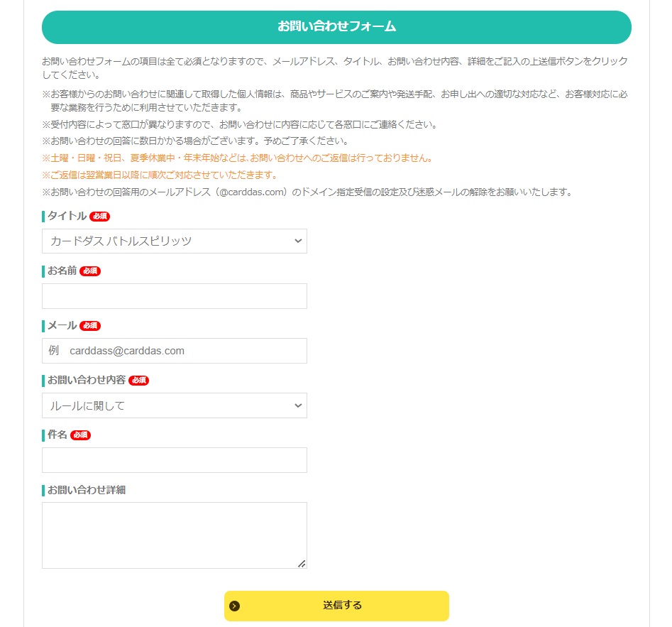The height and width of the screenshot is (627, 672).
Task: Click the 必須 badge beside お名前
Action: [90, 271]
